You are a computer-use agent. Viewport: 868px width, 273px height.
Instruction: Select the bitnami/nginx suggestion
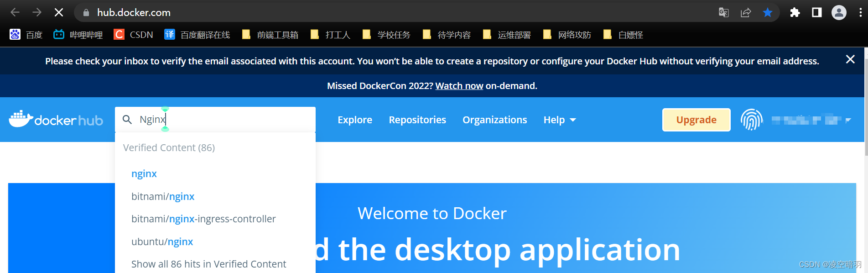(x=163, y=196)
